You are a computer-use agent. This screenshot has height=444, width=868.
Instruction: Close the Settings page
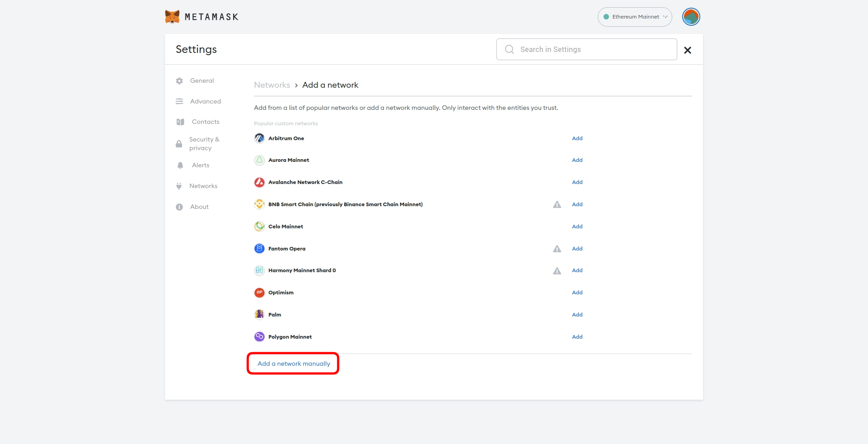pos(688,50)
